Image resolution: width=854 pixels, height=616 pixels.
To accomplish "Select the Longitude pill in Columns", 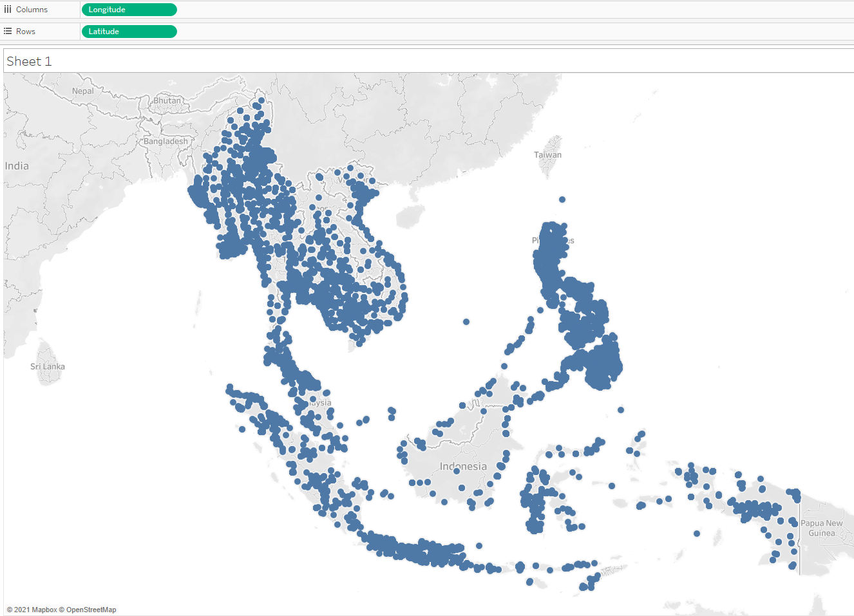I will click(x=129, y=10).
